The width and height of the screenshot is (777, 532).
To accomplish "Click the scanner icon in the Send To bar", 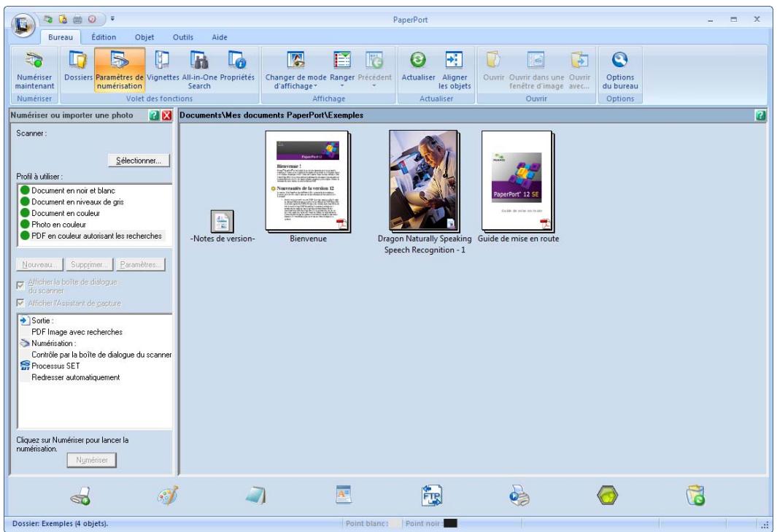I will click(x=81, y=496).
